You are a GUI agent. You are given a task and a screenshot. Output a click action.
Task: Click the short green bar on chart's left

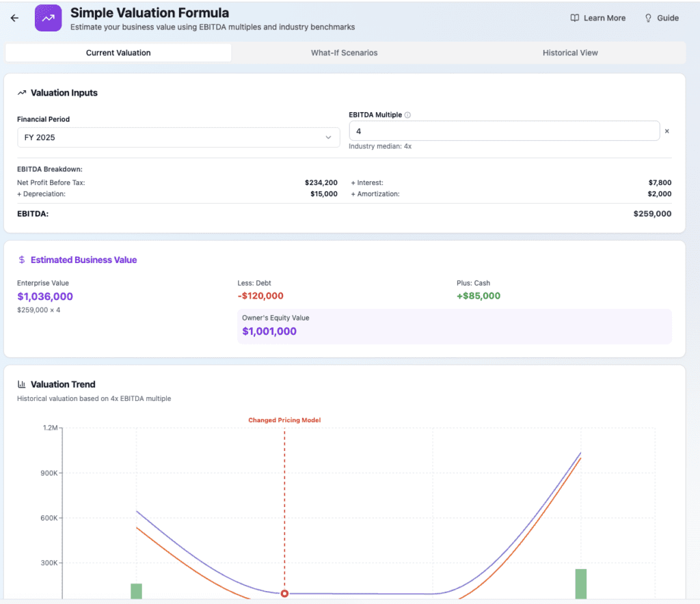tap(136, 591)
